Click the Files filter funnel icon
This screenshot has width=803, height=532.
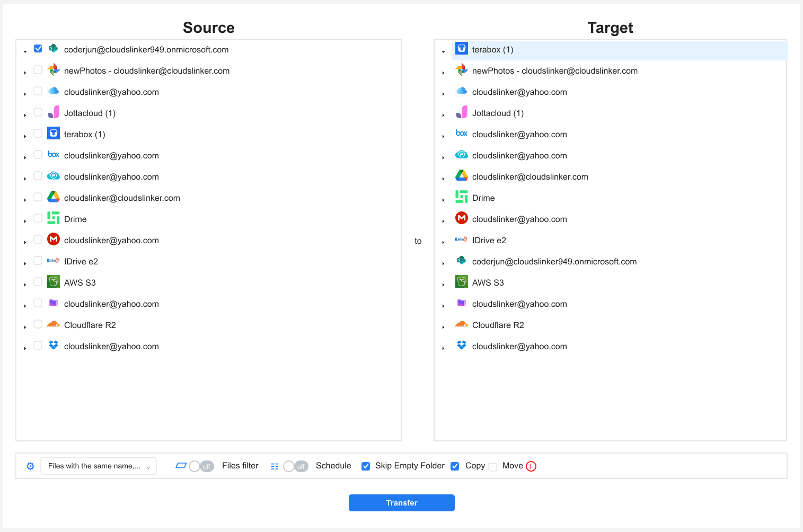point(181,465)
